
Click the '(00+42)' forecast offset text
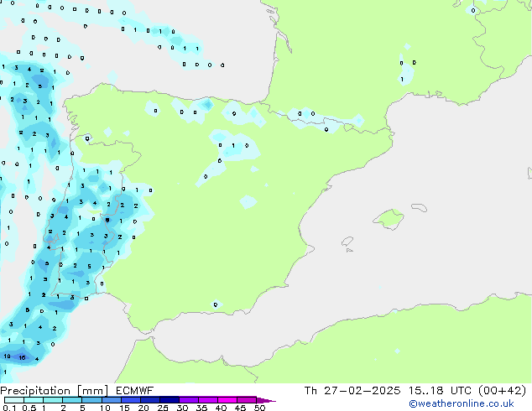pos(502,391)
